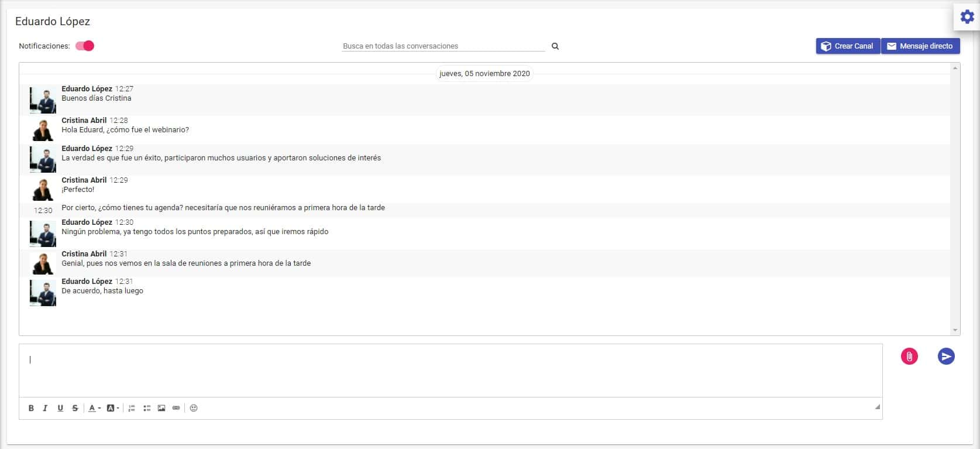Viewport: 980px width, 449px height.
Task: Insert an image into the message
Action: [161, 408]
